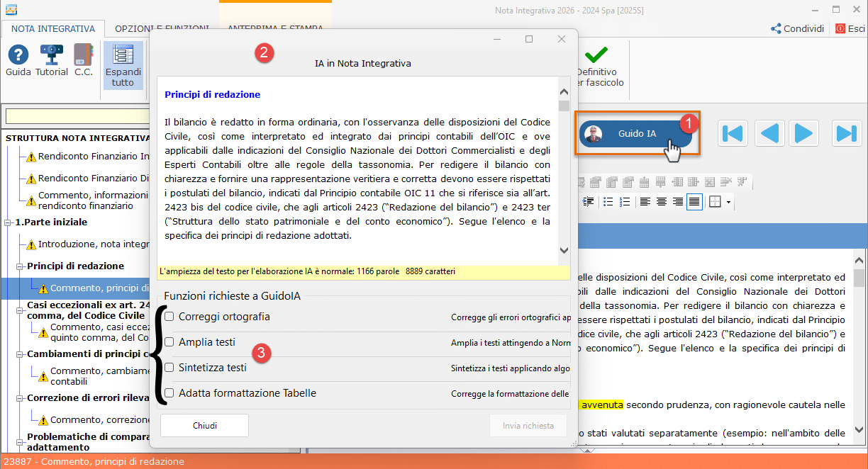Switch to NOTA INTEGRATIVA tab

pyautogui.click(x=53, y=29)
